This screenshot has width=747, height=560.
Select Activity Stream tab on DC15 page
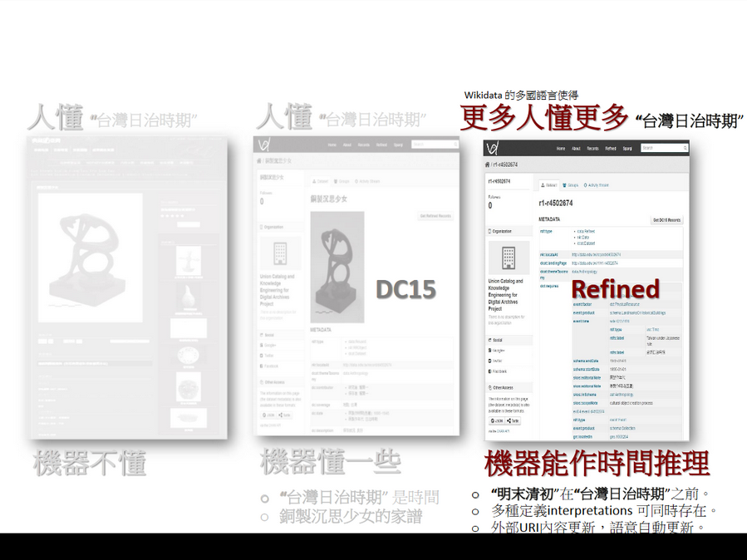(366, 181)
